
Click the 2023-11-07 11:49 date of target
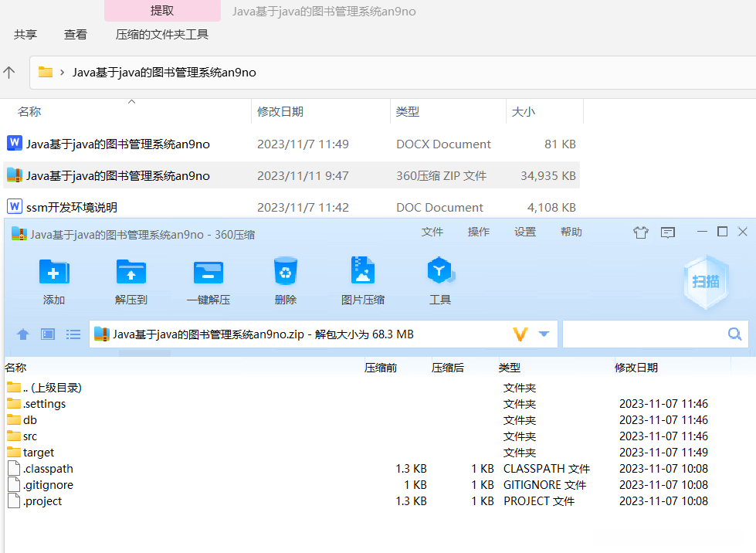(x=663, y=453)
